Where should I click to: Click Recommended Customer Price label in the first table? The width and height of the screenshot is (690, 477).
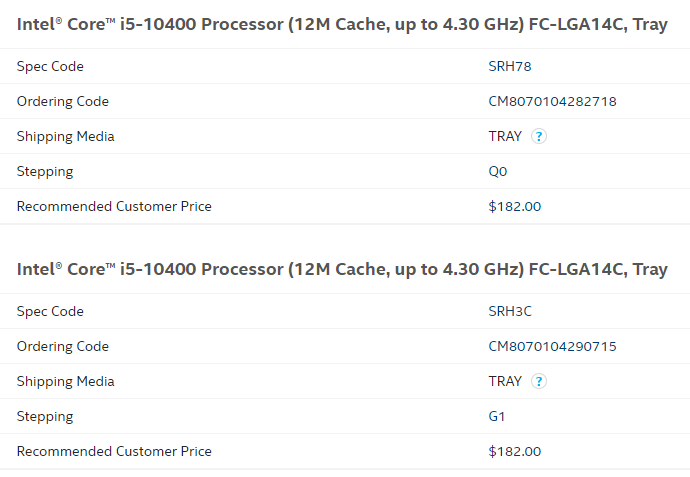point(114,206)
